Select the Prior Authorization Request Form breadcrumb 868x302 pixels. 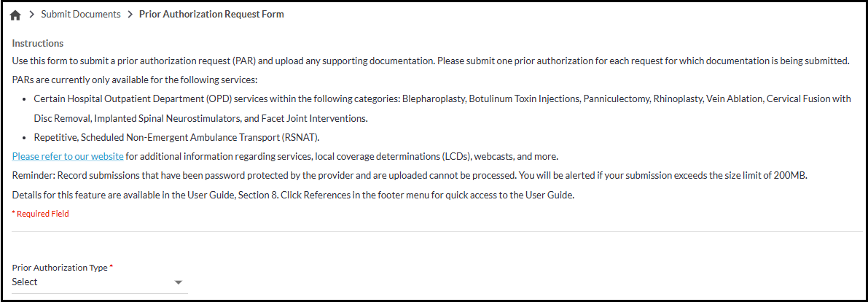(x=211, y=15)
